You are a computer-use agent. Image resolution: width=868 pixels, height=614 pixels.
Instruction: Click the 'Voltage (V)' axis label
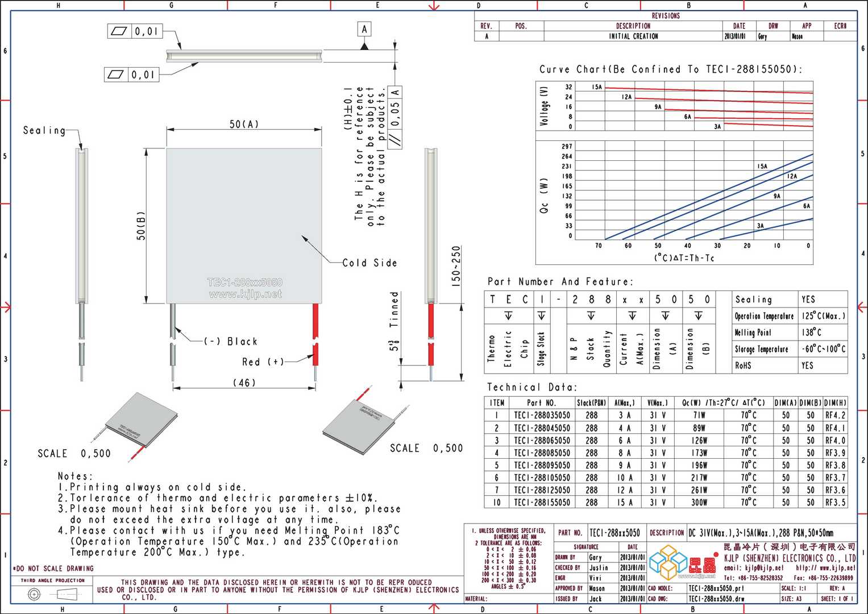[545, 106]
